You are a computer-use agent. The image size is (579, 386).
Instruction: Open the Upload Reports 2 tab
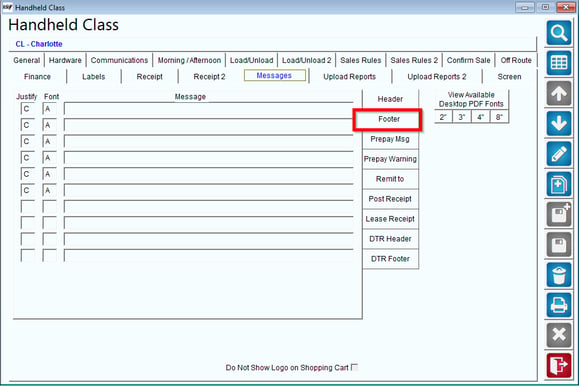[437, 76]
